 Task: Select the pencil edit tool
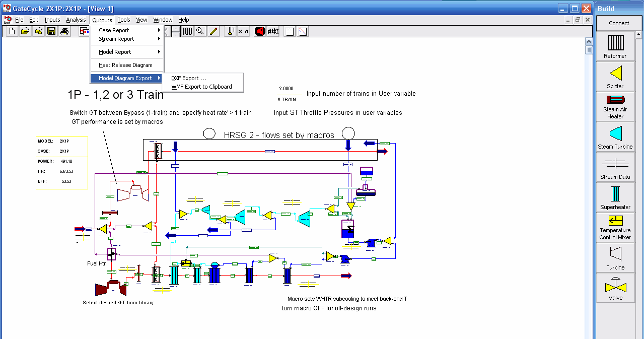(x=213, y=31)
